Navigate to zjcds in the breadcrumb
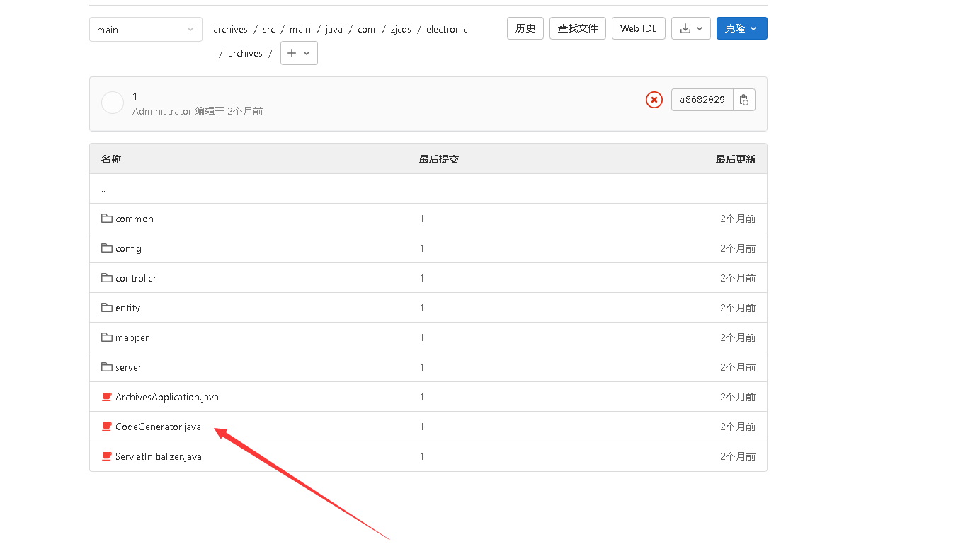This screenshot has width=980, height=549. click(401, 29)
